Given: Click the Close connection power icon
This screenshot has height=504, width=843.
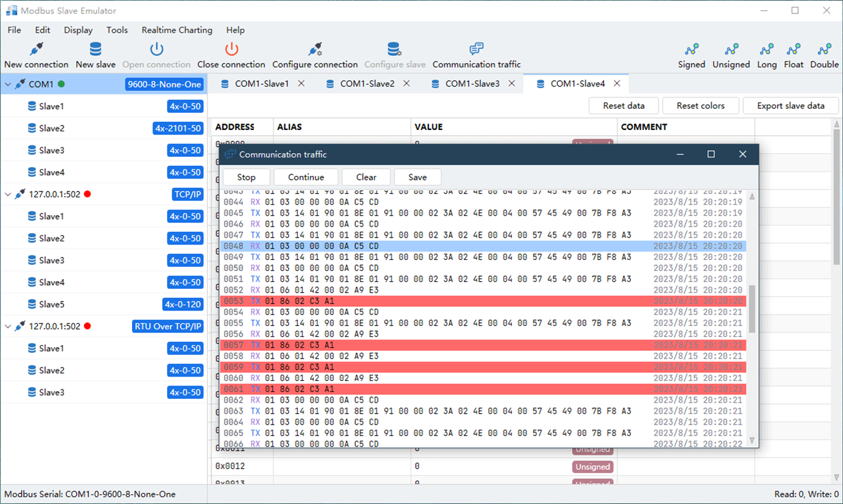Looking at the screenshot, I should [x=231, y=49].
